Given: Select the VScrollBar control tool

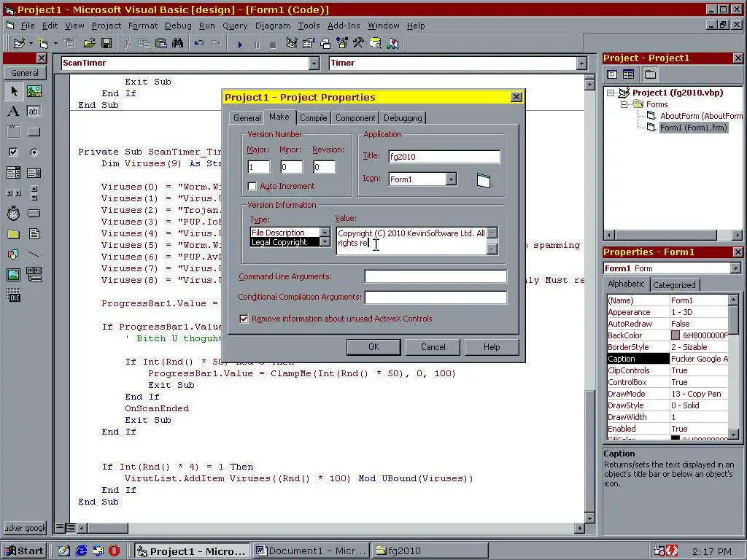Looking at the screenshot, I should pos(34,192).
